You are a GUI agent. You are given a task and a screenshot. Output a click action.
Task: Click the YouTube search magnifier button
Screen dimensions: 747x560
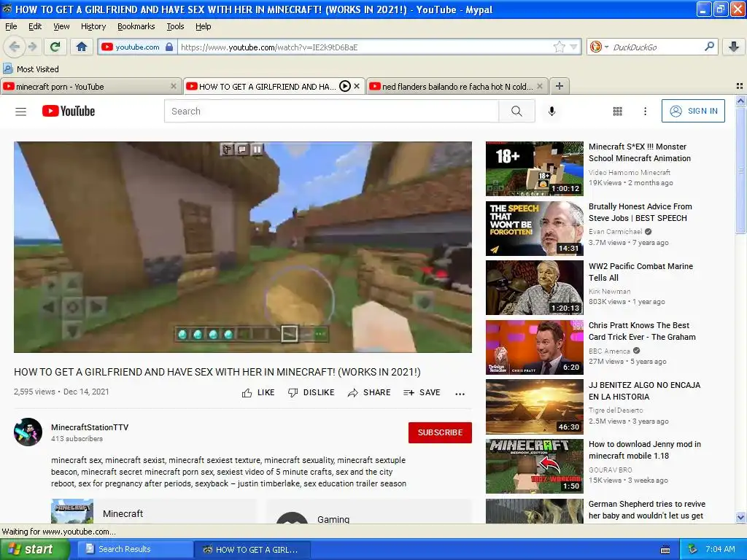(516, 111)
